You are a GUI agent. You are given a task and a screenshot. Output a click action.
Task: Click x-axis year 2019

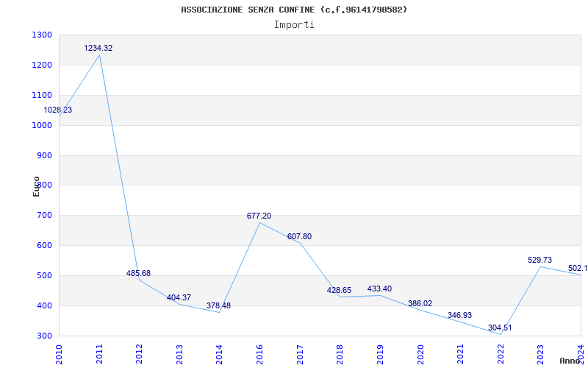tap(380, 354)
